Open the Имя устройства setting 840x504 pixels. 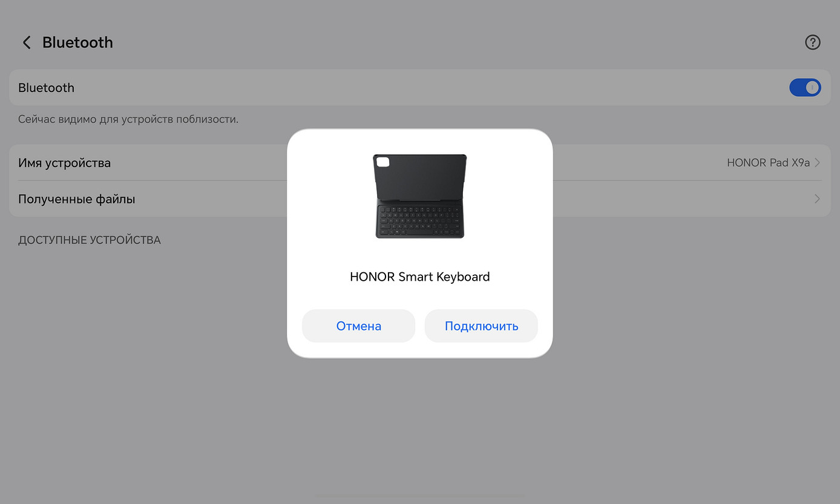tap(65, 163)
